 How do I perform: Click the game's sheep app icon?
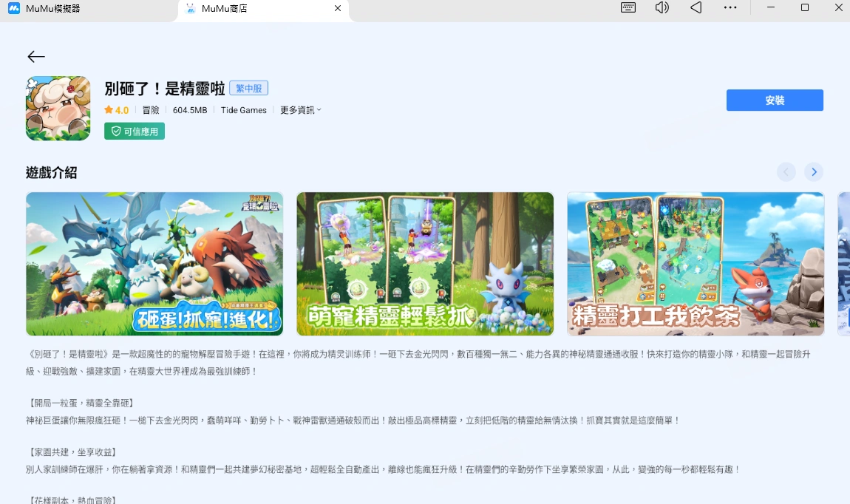point(58,109)
